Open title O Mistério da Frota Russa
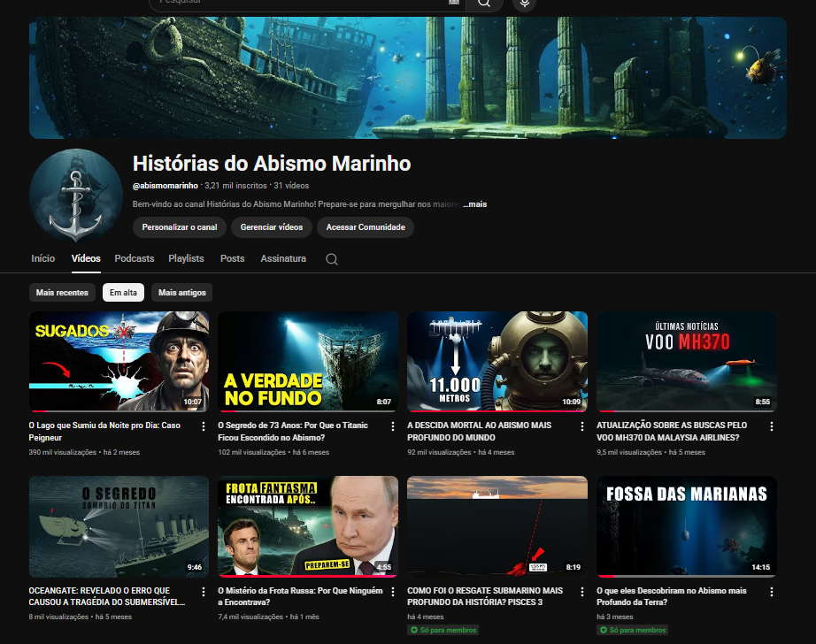Viewport: 816px width, 644px height. 300,596
